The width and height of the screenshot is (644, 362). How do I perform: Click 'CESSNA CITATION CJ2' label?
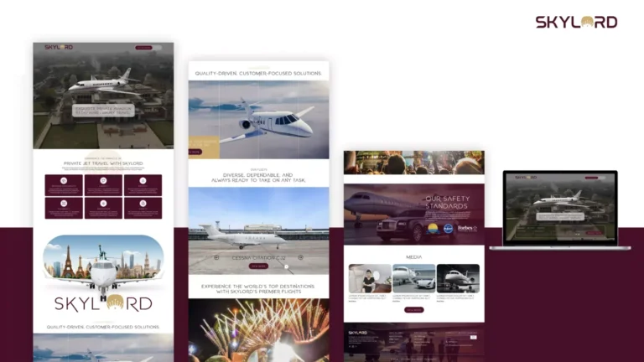[258, 258]
